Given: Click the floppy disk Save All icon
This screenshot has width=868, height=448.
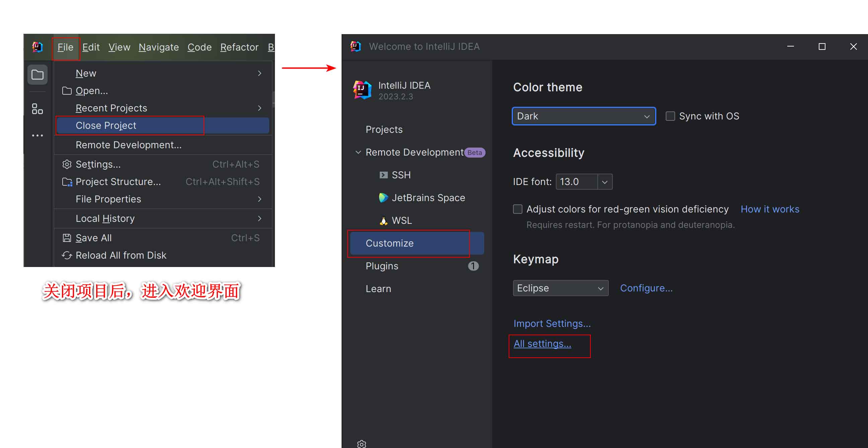Looking at the screenshot, I should click(x=67, y=238).
